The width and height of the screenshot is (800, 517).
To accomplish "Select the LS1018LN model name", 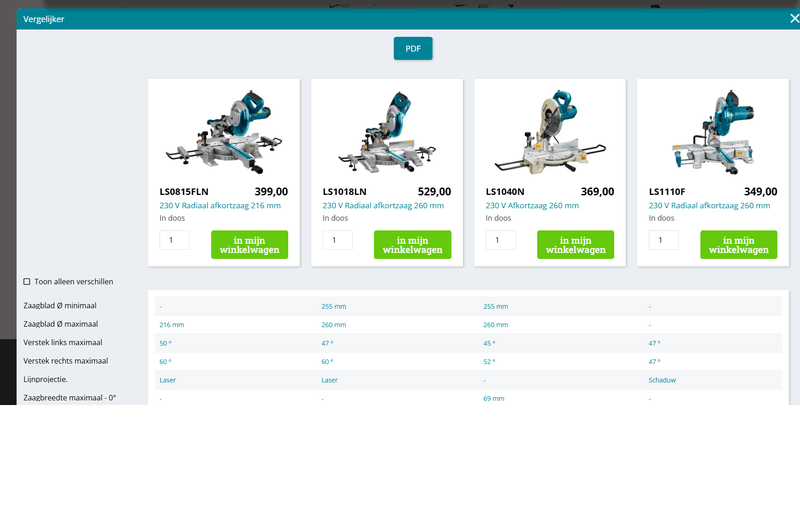I will 344,192.
